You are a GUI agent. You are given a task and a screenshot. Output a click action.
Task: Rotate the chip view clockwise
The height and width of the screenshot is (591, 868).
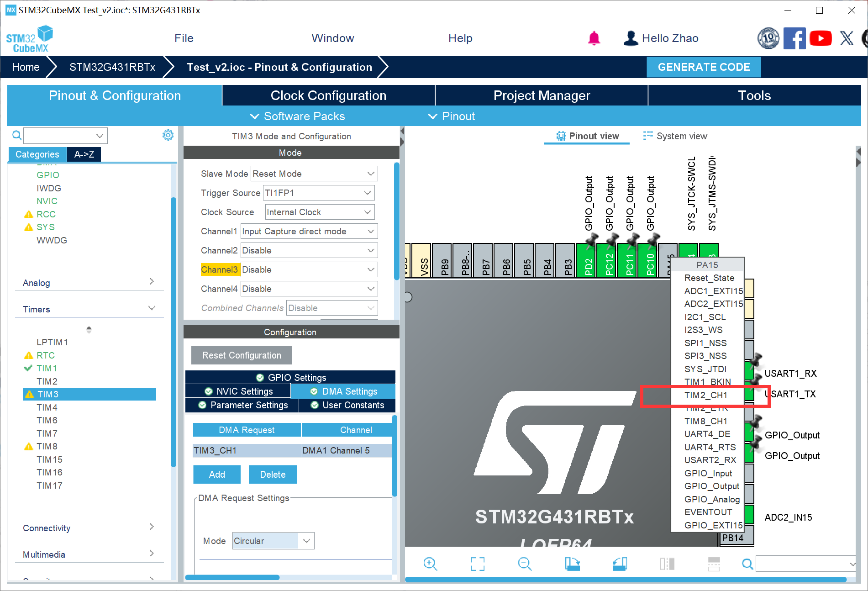[x=572, y=564]
